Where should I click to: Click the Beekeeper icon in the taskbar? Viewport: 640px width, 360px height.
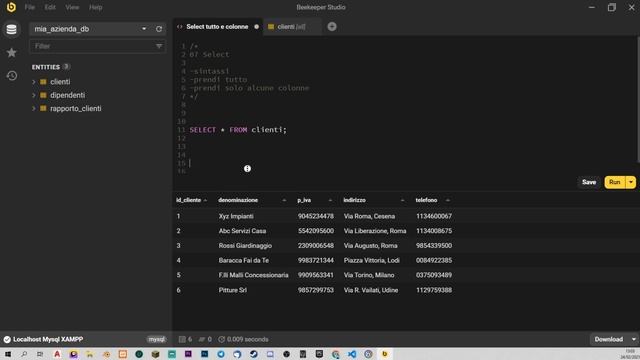pos(384,354)
